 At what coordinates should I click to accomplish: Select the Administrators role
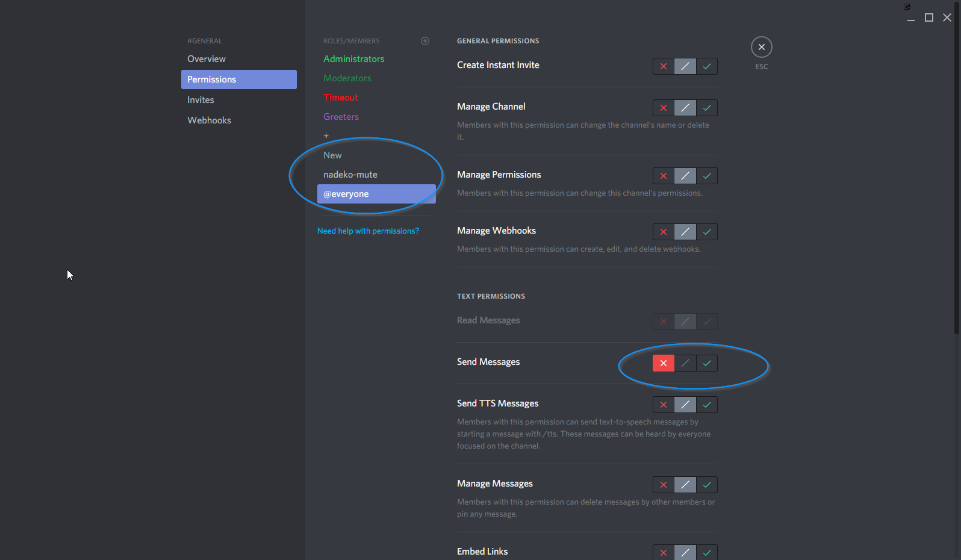click(x=353, y=59)
